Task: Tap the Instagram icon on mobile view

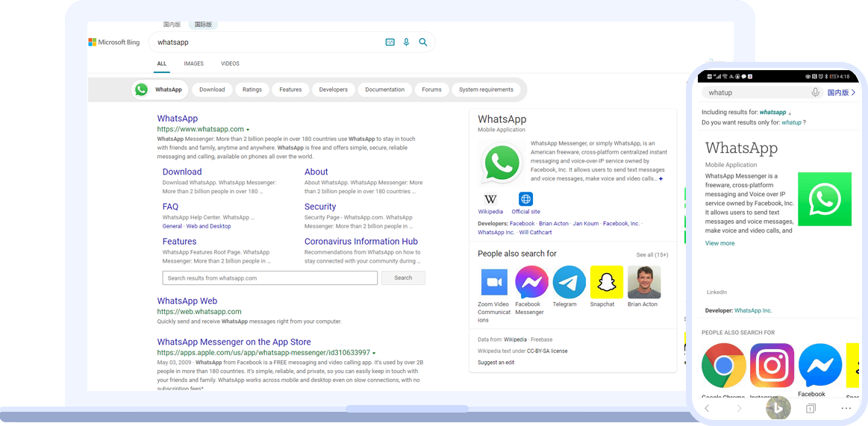Action: (772, 366)
